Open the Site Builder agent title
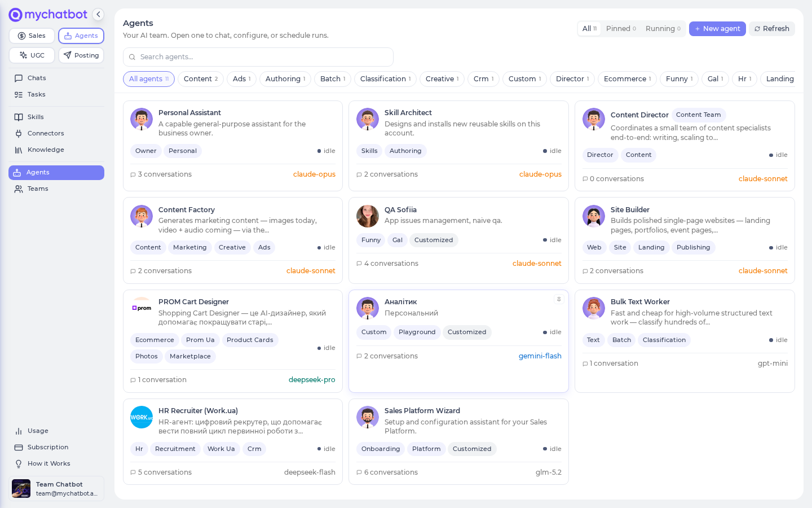This screenshot has width=812, height=508. pos(630,210)
